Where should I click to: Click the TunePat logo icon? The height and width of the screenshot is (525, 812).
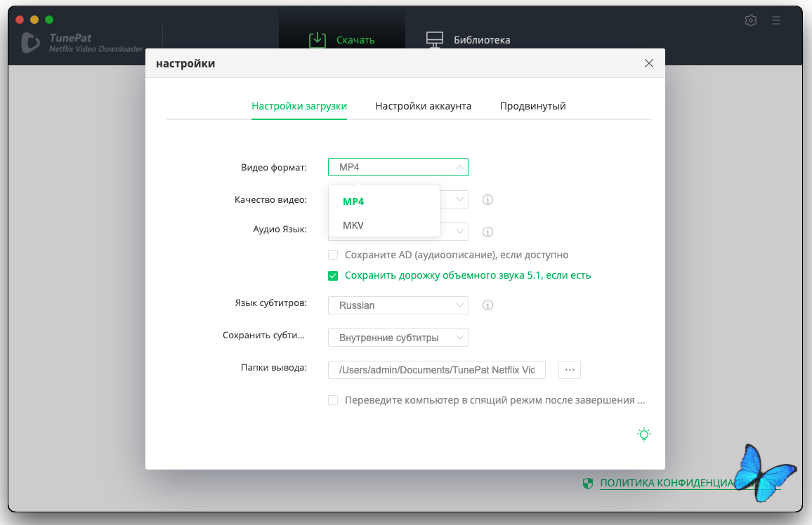(32, 43)
